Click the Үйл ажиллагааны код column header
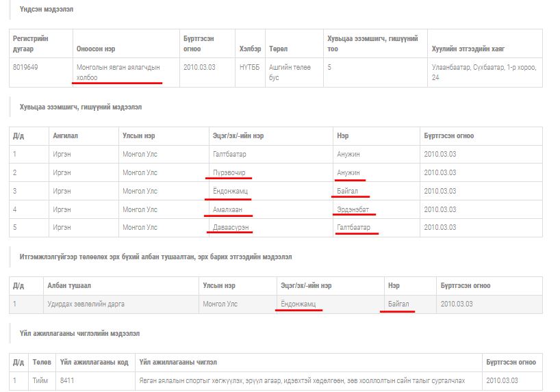 pyautogui.click(x=94, y=362)
